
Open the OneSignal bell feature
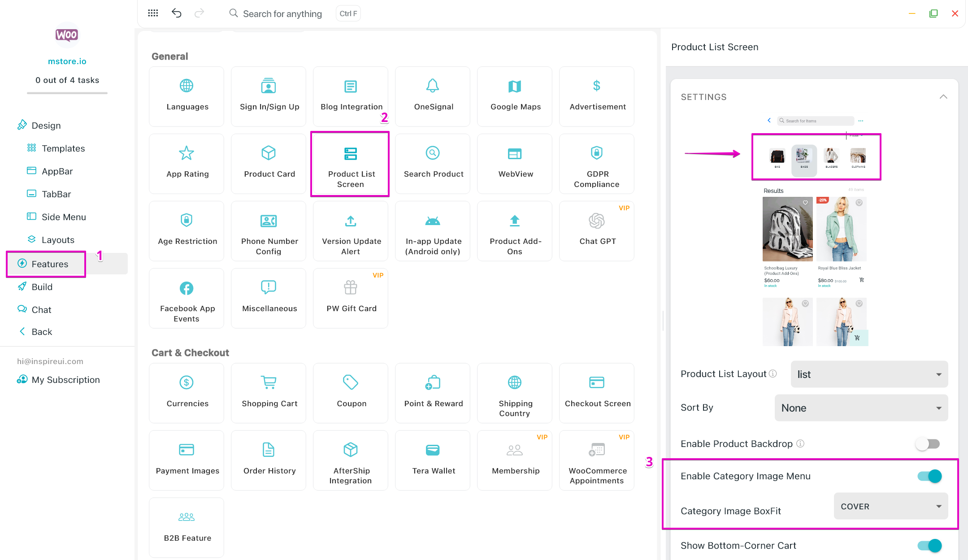(433, 96)
